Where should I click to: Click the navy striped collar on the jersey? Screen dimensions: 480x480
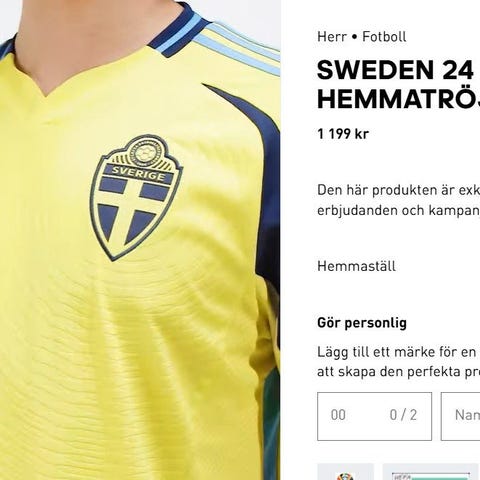[178, 30]
